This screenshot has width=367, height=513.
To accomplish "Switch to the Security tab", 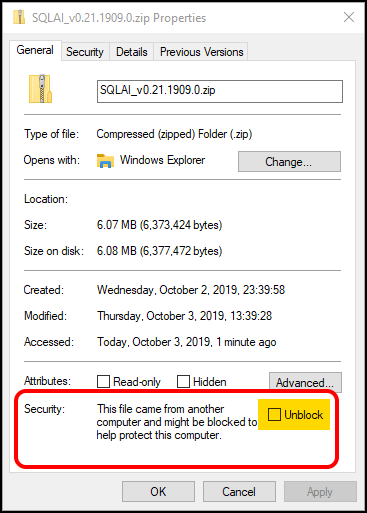I will (85, 52).
